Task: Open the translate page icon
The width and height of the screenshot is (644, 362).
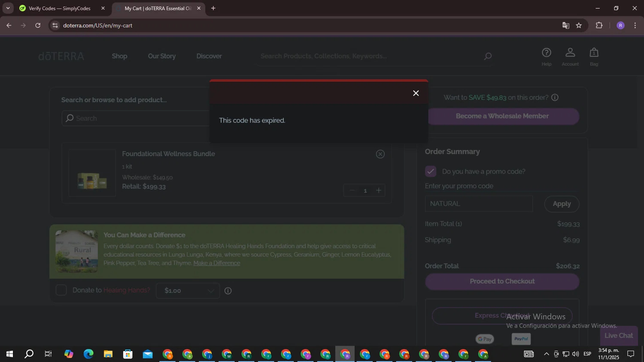Action: [565, 25]
